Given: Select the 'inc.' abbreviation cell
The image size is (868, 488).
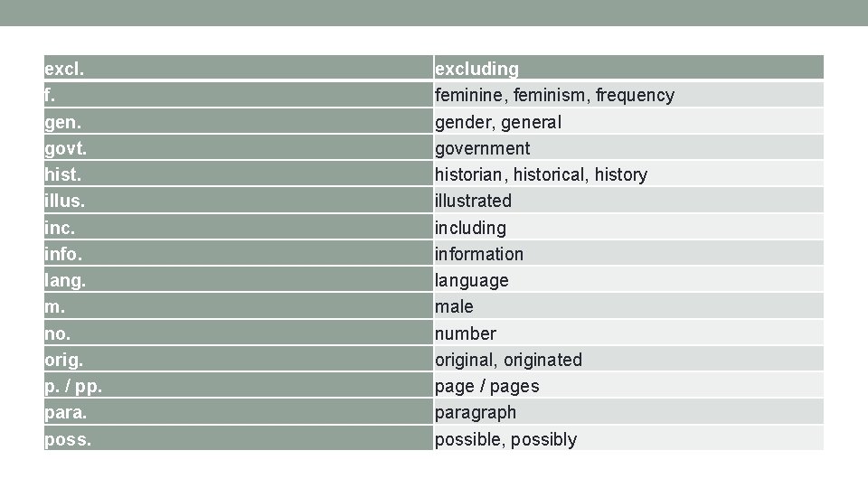Looking at the screenshot, I should [x=60, y=228].
